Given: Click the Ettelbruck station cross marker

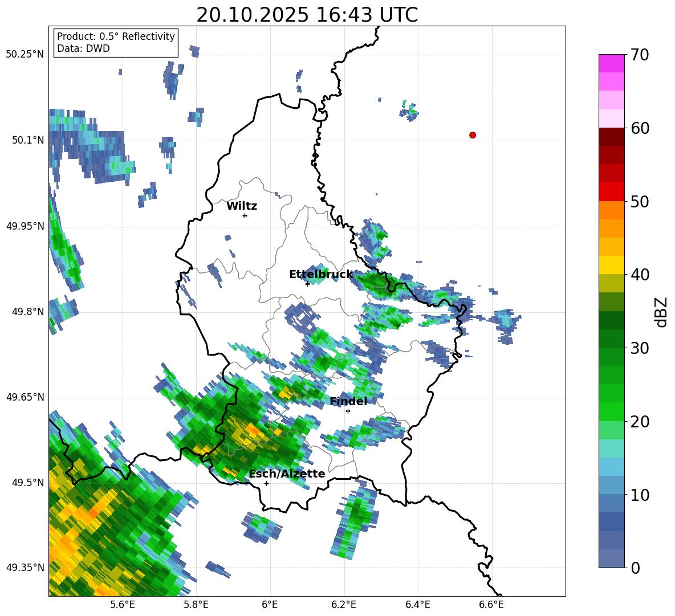Looking at the screenshot, I should point(307,284).
